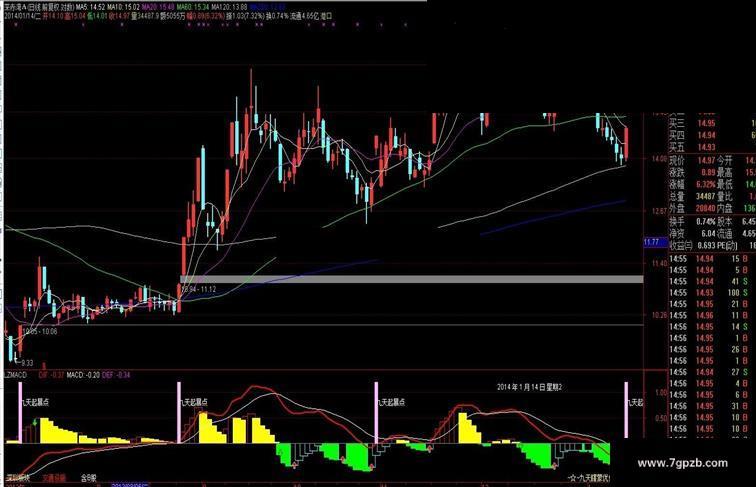The image size is (756, 487).
Task: Click the LZMACD indicator name
Action: 16,375
